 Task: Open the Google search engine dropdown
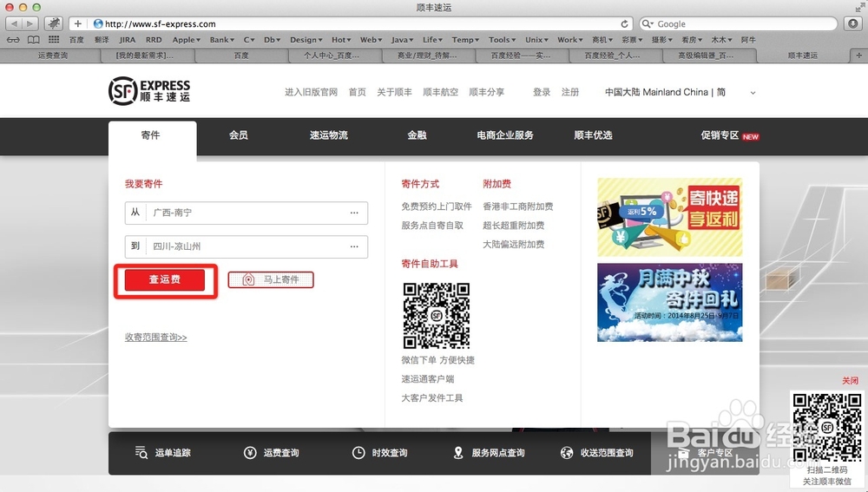(x=647, y=23)
